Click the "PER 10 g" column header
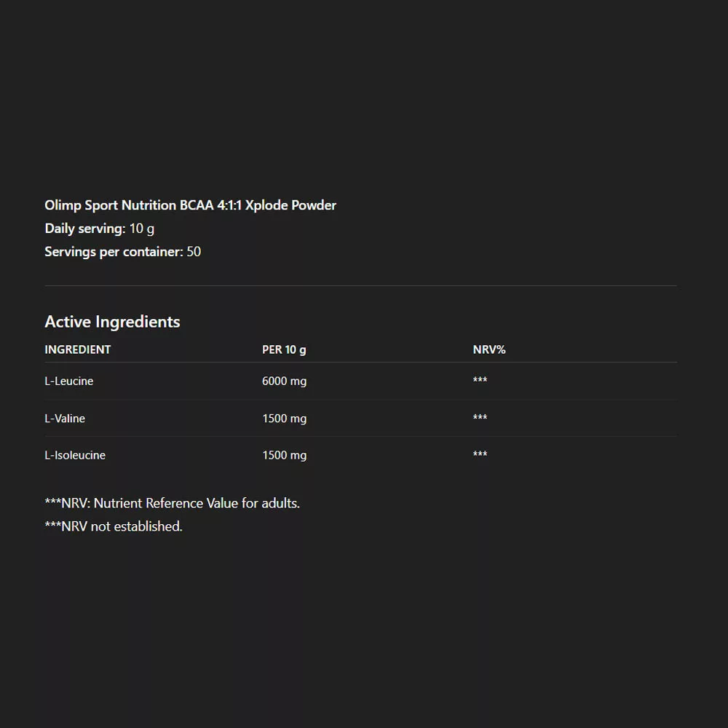Screen dimensions: 728x728 tap(284, 349)
